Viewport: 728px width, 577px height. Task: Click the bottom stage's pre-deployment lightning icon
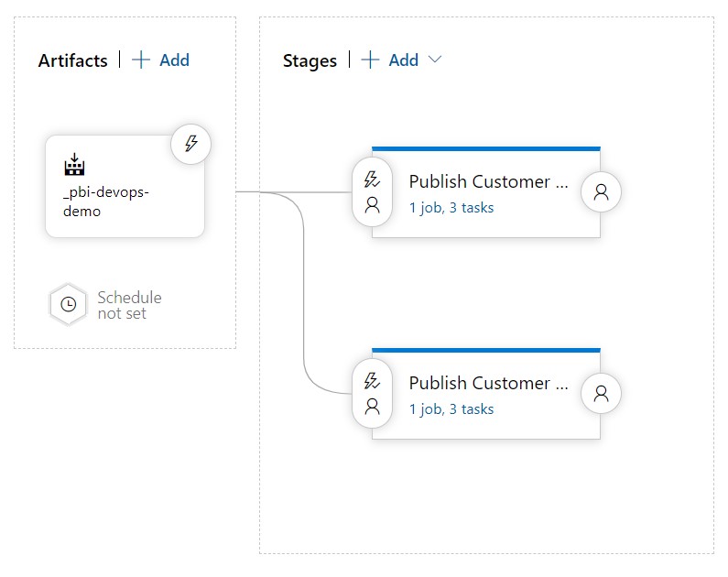coord(372,381)
